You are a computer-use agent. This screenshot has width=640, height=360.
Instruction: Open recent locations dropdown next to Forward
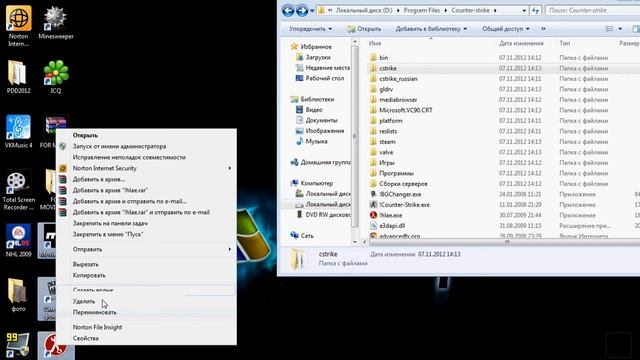(x=312, y=11)
